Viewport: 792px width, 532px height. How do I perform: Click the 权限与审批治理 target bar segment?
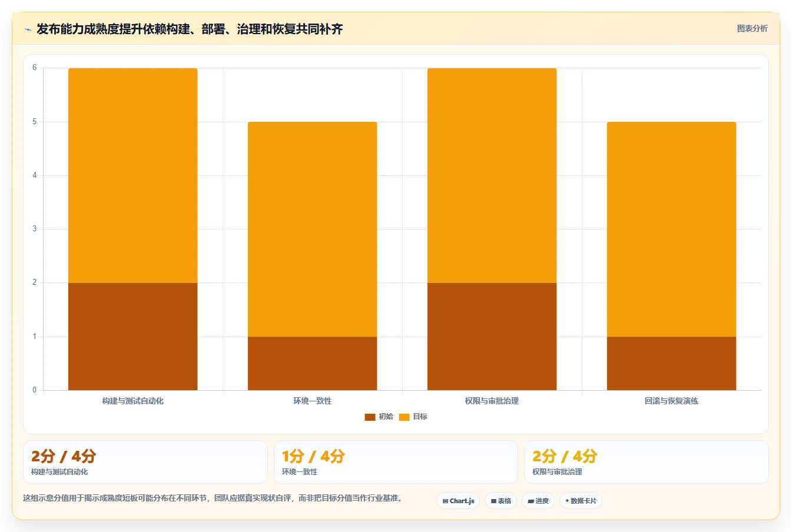point(492,175)
